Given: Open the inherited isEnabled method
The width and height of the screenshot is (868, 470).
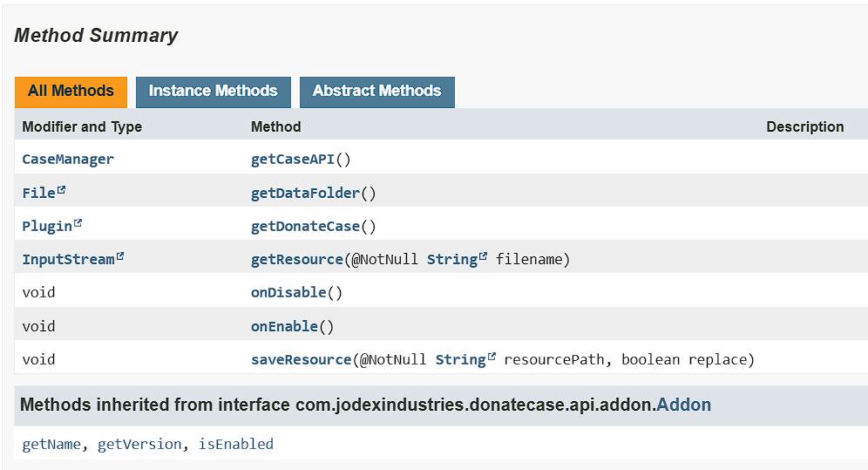Looking at the screenshot, I should [x=235, y=445].
